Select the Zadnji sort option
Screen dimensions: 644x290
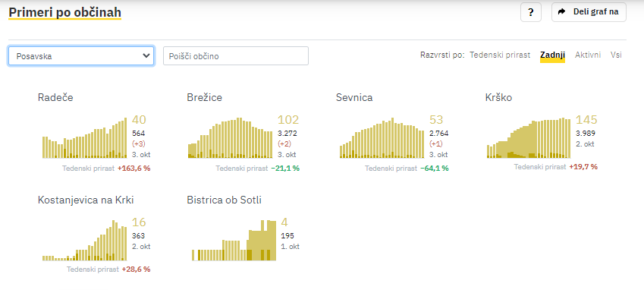point(552,55)
